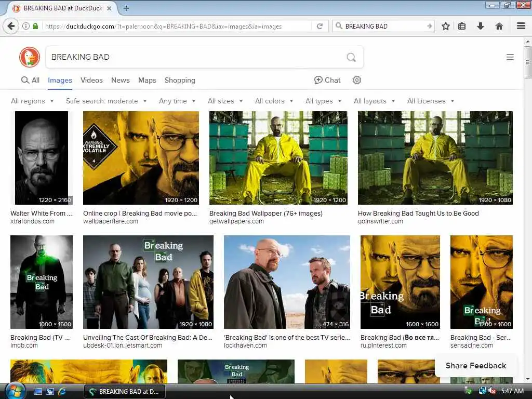Expand the All sizes filter
The width and height of the screenshot is (532, 399).
point(225,101)
